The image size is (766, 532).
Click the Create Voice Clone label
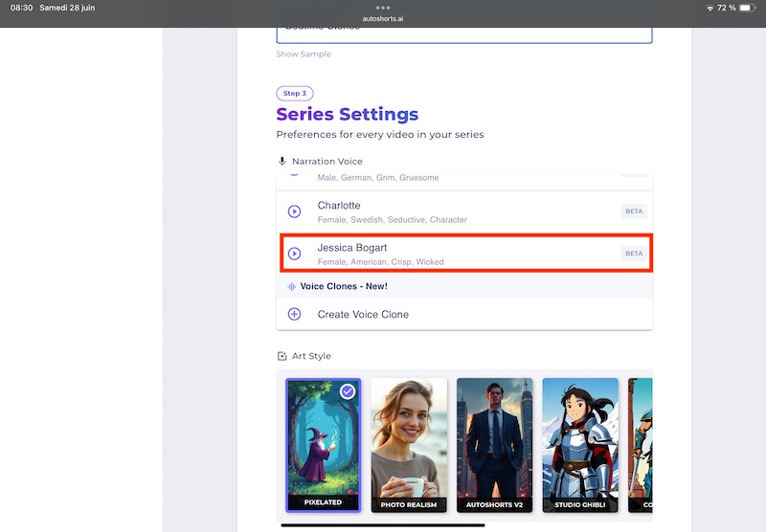coord(363,315)
